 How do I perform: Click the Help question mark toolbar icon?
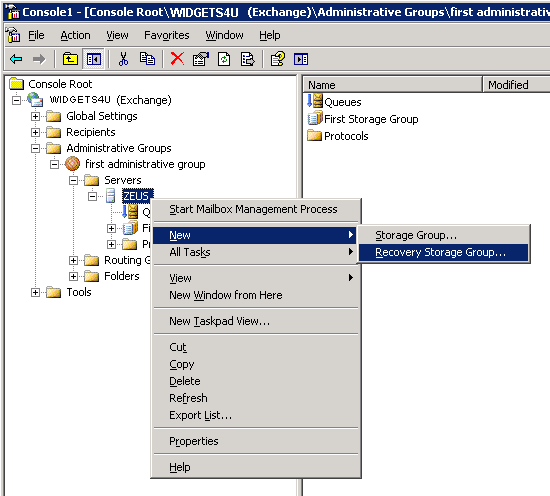point(277,59)
